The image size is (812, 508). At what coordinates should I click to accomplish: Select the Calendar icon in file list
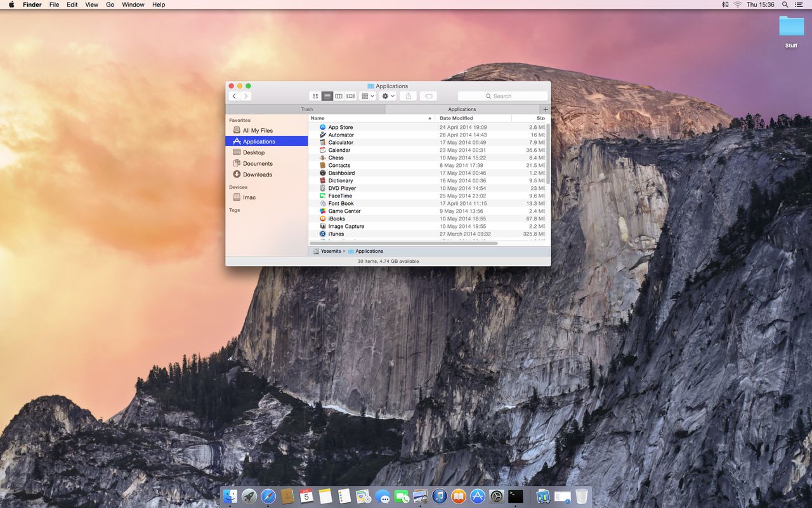[x=322, y=150]
